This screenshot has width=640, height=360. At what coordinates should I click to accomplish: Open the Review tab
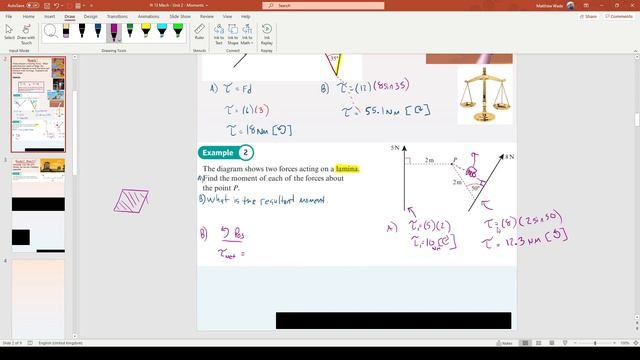click(x=207, y=16)
